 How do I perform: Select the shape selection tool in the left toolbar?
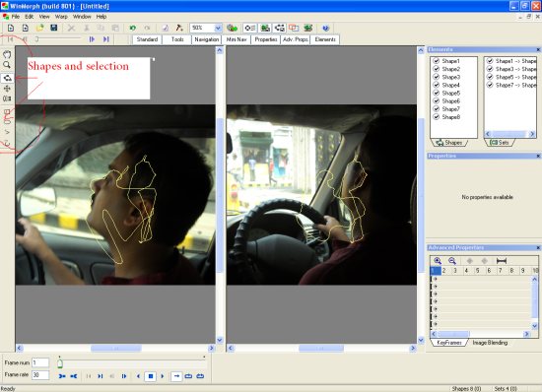[x=7, y=78]
